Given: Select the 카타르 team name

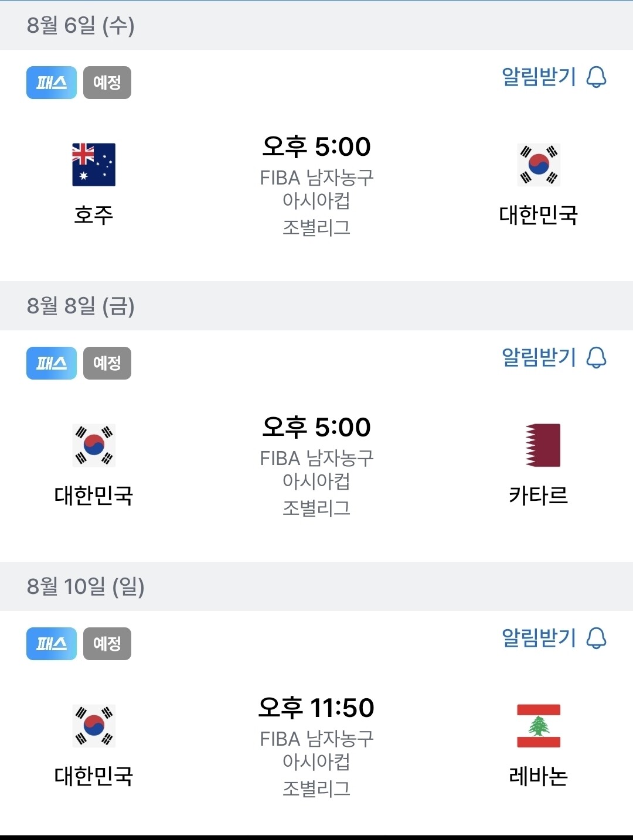Looking at the screenshot, I should tap(539, 496).
